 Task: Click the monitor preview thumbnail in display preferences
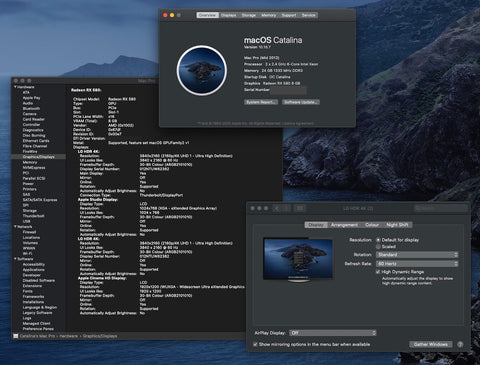(298, 260)
